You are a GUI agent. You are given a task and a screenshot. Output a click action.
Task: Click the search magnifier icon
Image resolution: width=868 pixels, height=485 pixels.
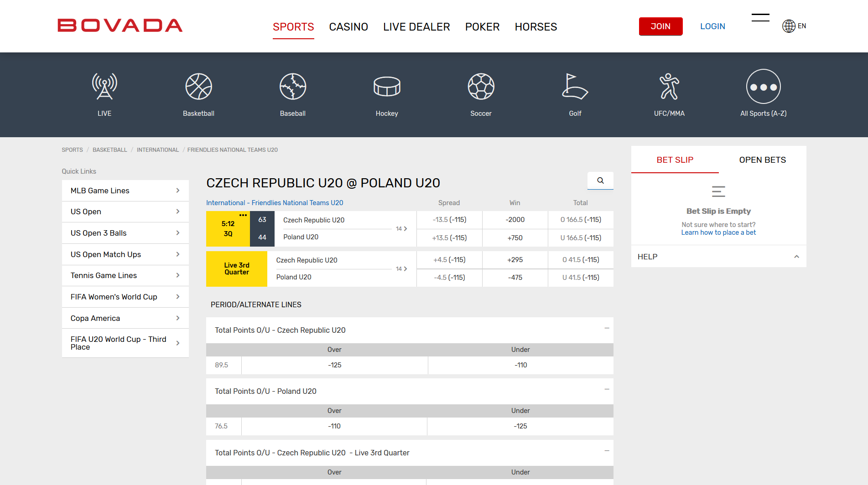point(600,181)
